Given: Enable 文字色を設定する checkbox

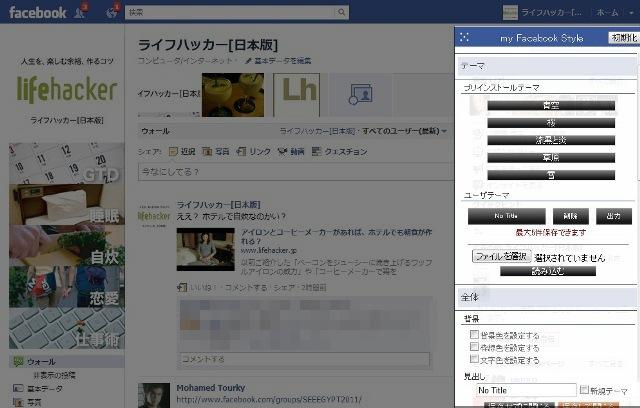Looking at the screenshot, I should click(x=474, y=359).
